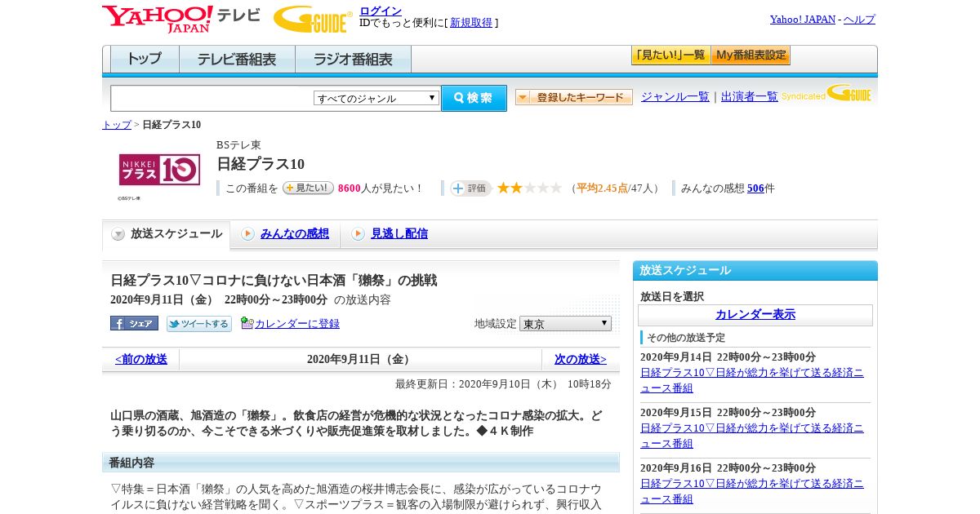
Task: Click the star rating display
Action: [530, 188]
